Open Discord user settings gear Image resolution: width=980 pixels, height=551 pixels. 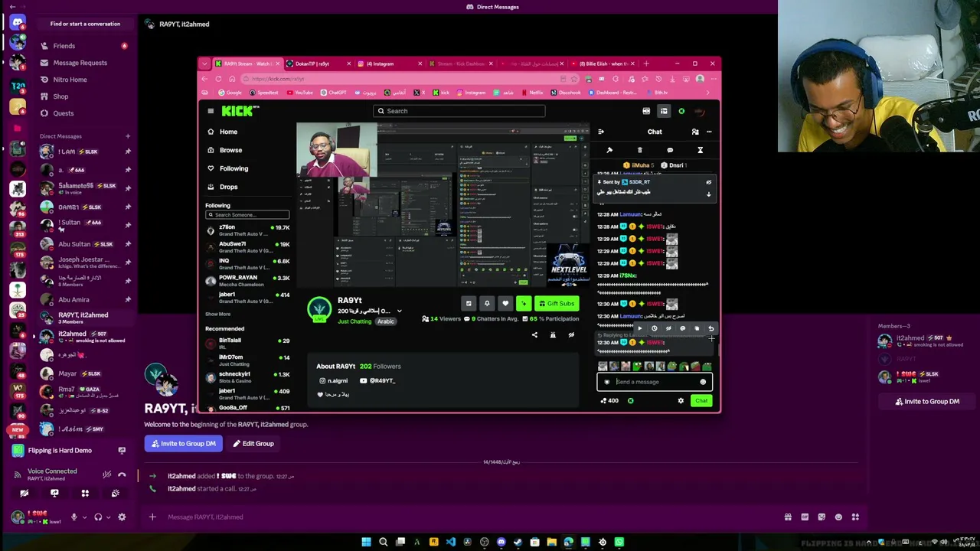click(122, 517)
